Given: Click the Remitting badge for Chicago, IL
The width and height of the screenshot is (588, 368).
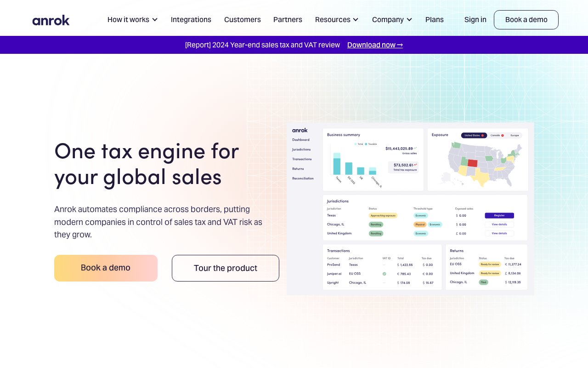Looking at the screenshot, I should click(x=376, y=224).
